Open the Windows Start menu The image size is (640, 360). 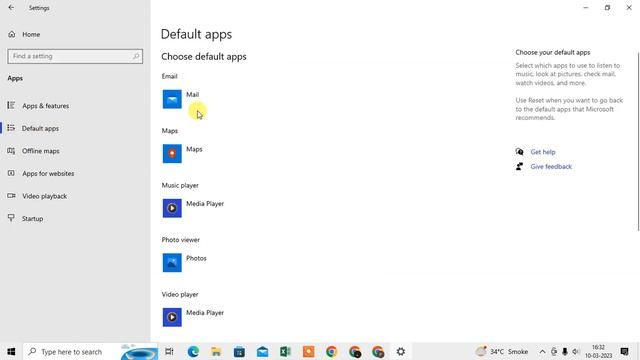coord(11,351)
